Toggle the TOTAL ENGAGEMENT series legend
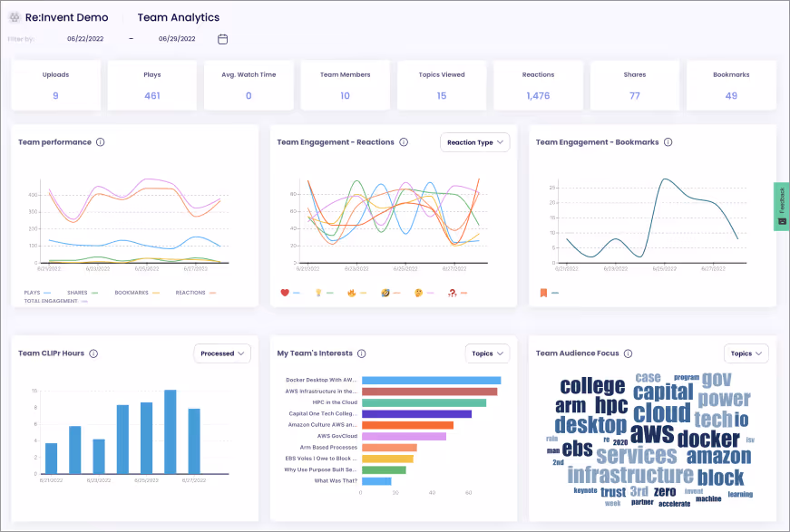The width and height of the screenshot is (790, 532). 56,301
